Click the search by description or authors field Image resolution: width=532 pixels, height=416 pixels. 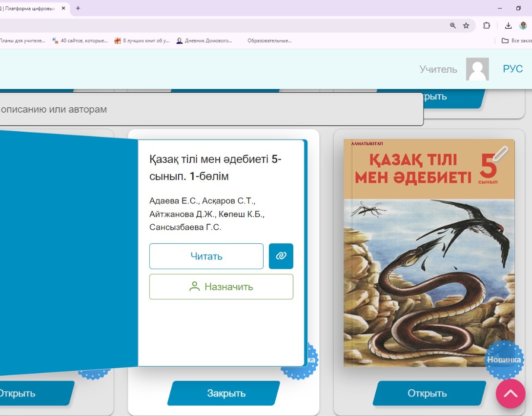click(211, 109)
